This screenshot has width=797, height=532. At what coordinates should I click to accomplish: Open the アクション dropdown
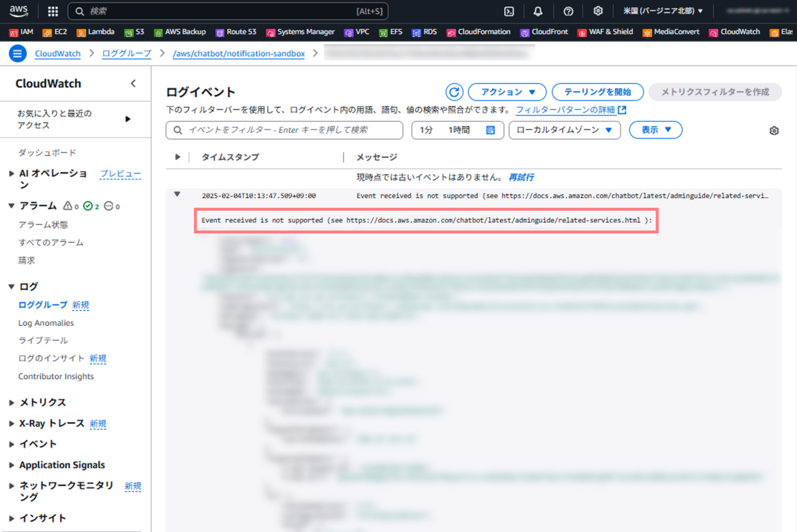tap(507, 92)
